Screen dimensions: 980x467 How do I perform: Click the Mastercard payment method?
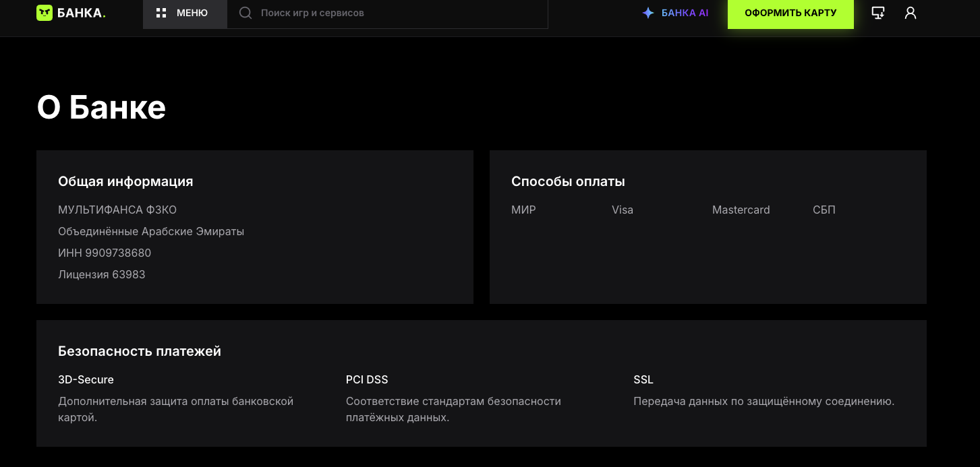point(741,210)
